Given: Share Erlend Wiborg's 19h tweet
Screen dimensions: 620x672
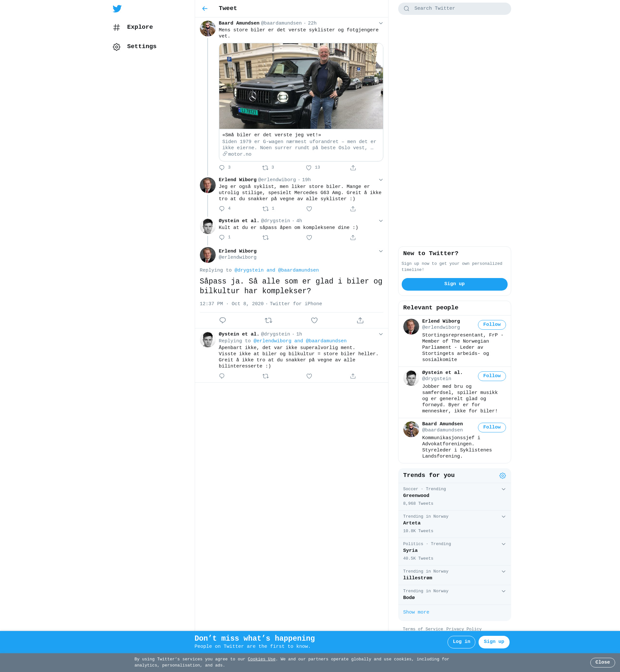Looking at the screenshot, I should [x=353, y=209].
